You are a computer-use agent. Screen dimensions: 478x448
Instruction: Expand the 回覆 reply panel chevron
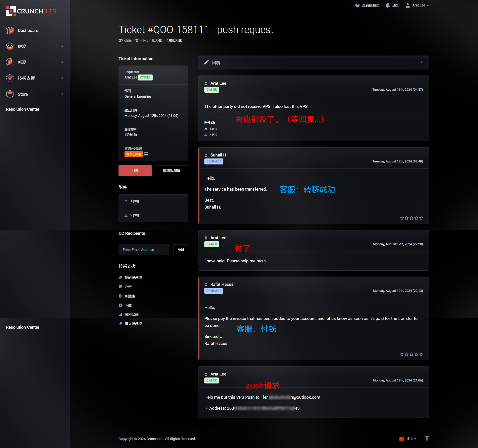[x=422, y=62]
